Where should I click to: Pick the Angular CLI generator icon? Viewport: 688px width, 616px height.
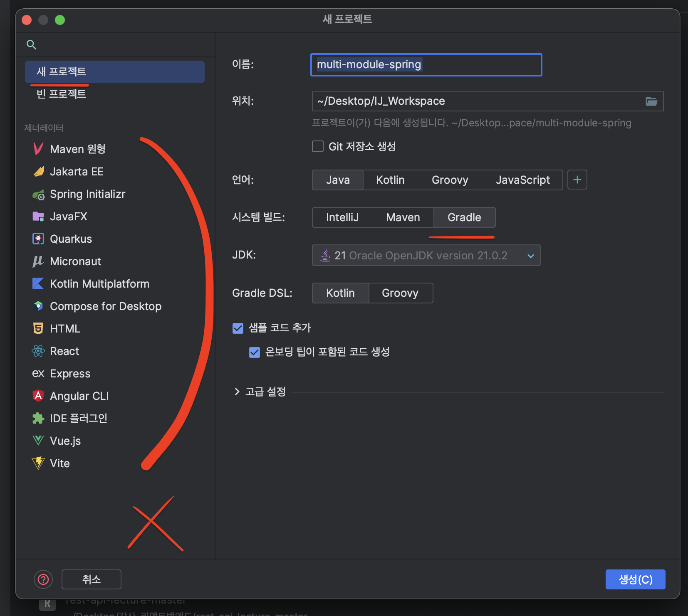pyautogui.click(x=38, y=396)
